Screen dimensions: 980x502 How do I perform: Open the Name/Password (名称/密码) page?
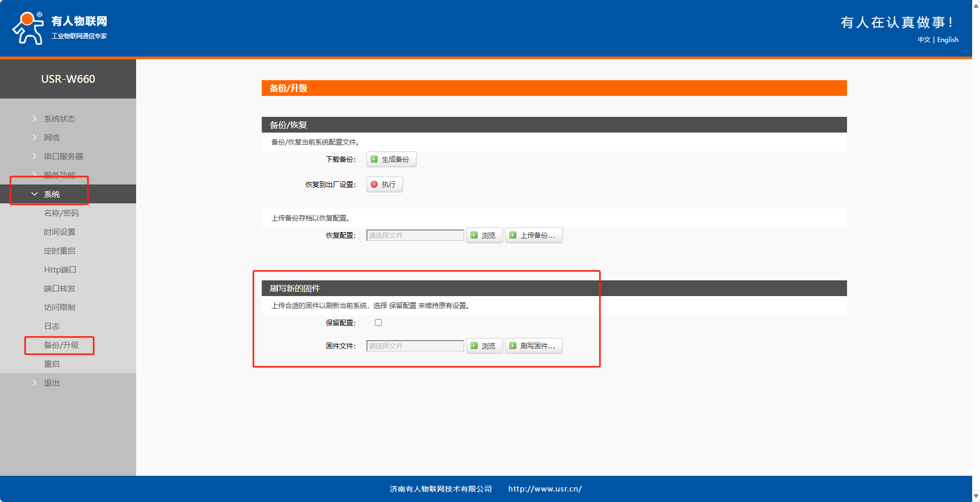click(61, 213)
